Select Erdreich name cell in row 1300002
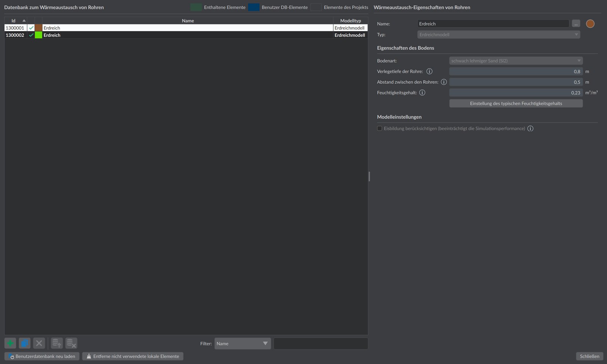607x364 pixels. [188, 35]
